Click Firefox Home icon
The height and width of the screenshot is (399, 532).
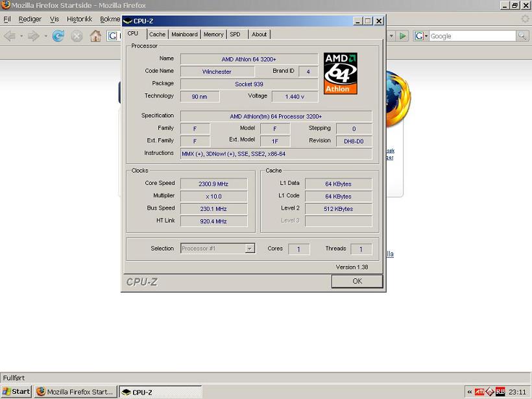(95, 36)
